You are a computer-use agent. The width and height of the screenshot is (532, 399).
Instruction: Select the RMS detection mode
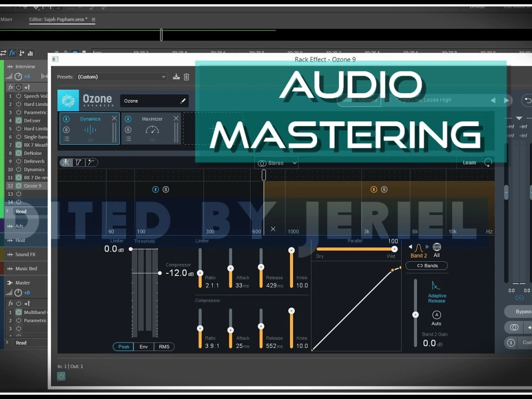coord(164,346)
